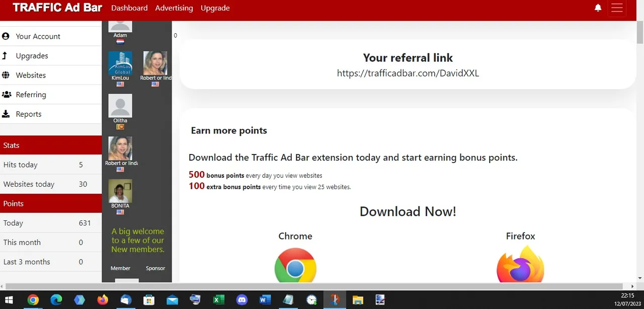644x309 pixels.
Task: Click the Download Now! heading
Action: pyautogui.click(x=408, y=211)
